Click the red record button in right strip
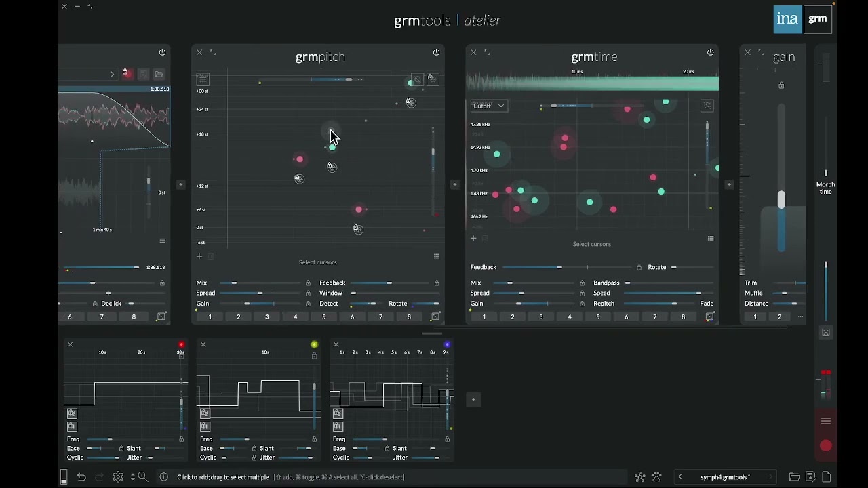 click(x=826, y=445)
